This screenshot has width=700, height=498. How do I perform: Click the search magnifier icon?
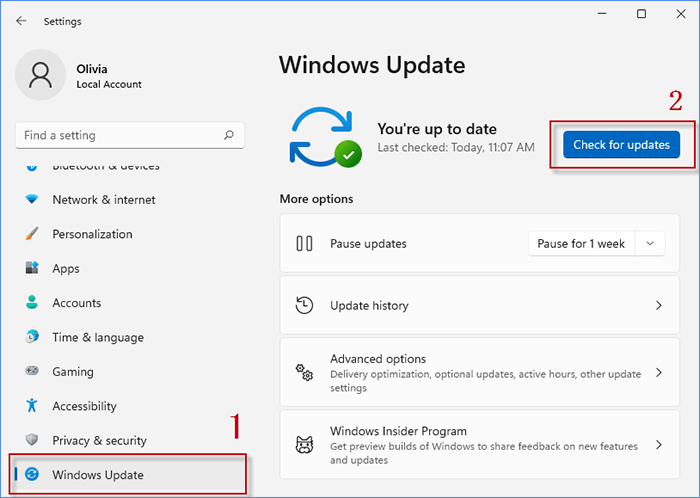229,135
